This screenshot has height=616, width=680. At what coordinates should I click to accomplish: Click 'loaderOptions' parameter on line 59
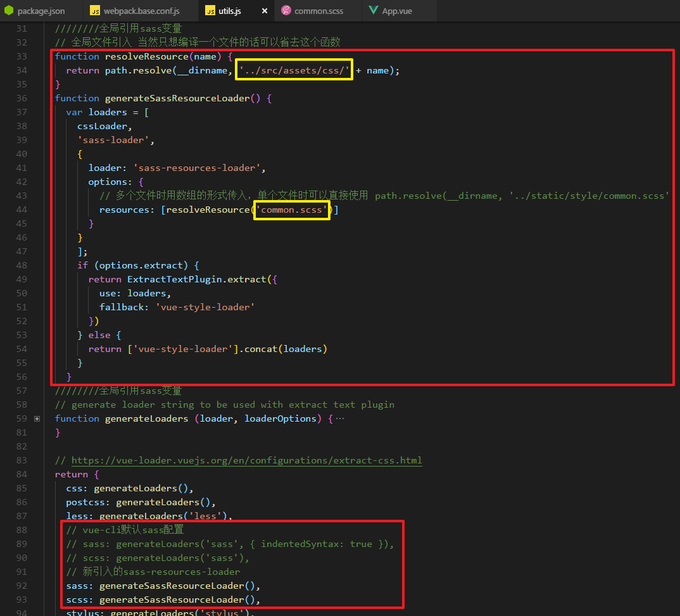(280, 418)
